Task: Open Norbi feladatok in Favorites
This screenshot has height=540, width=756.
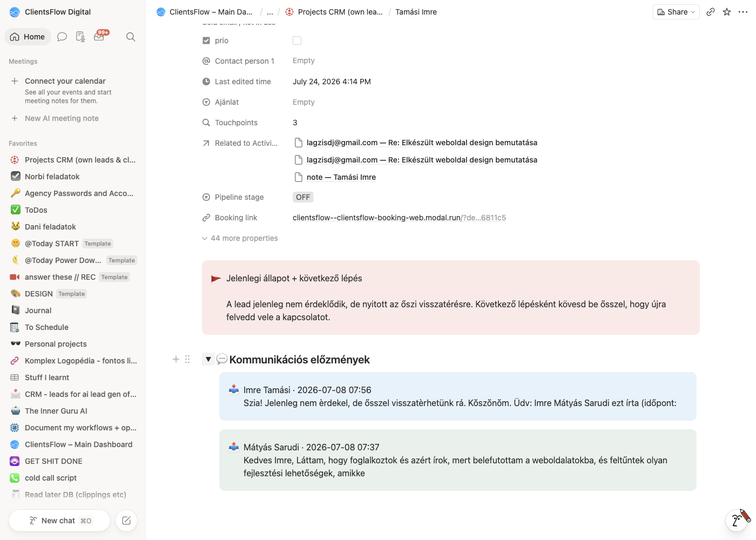Action: tap(73, 177)
